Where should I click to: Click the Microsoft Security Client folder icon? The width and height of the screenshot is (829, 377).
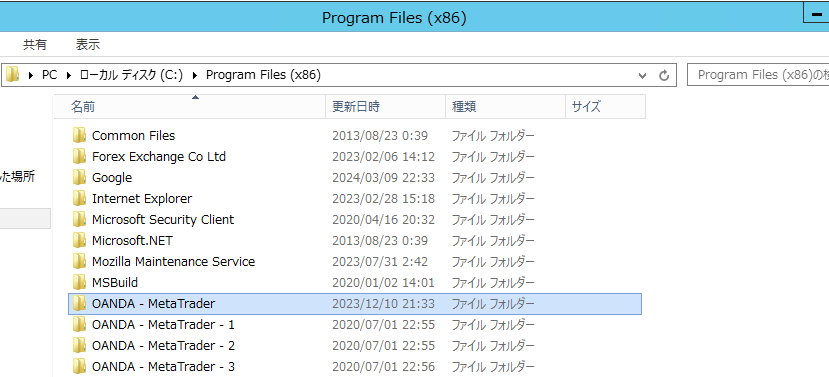coord(79,219)
